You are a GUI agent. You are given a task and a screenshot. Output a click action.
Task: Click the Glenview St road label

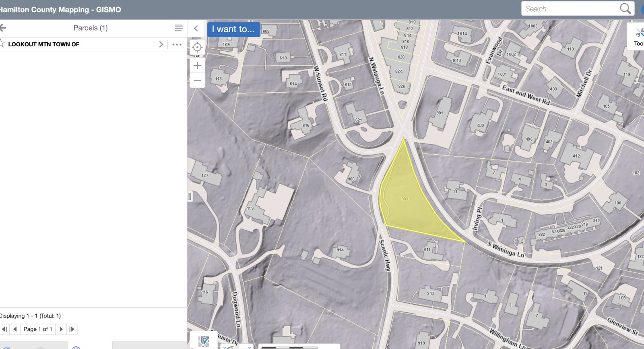[623, 327]
